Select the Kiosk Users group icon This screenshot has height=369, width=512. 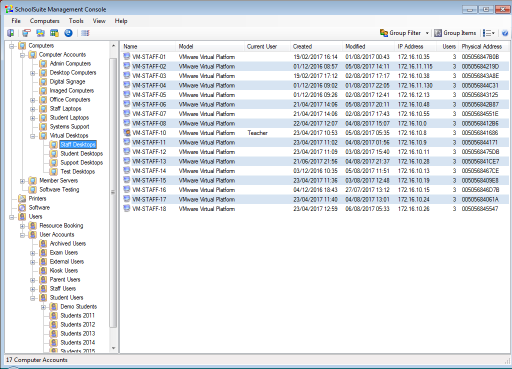43,271
